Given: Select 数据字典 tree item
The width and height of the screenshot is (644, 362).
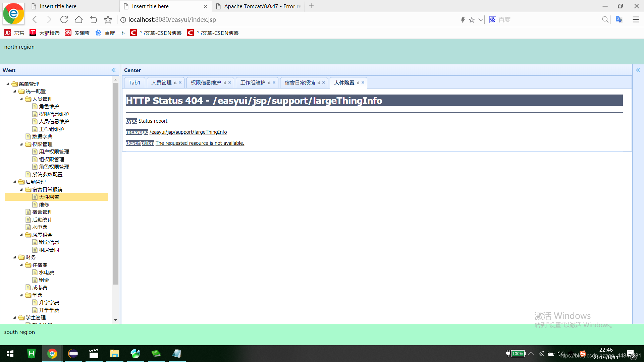Looking at the screenshot, I should (x=42, y=136).
